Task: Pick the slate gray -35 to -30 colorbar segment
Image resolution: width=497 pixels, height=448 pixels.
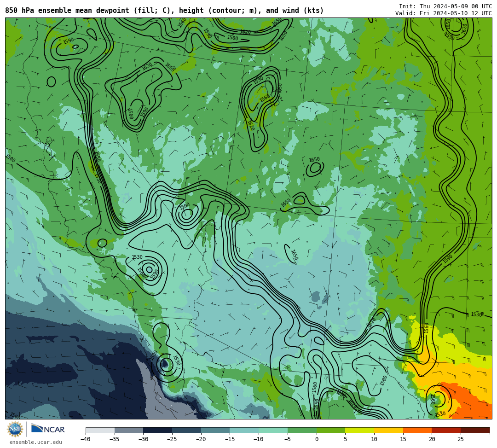Action: [x=129, y=430]
